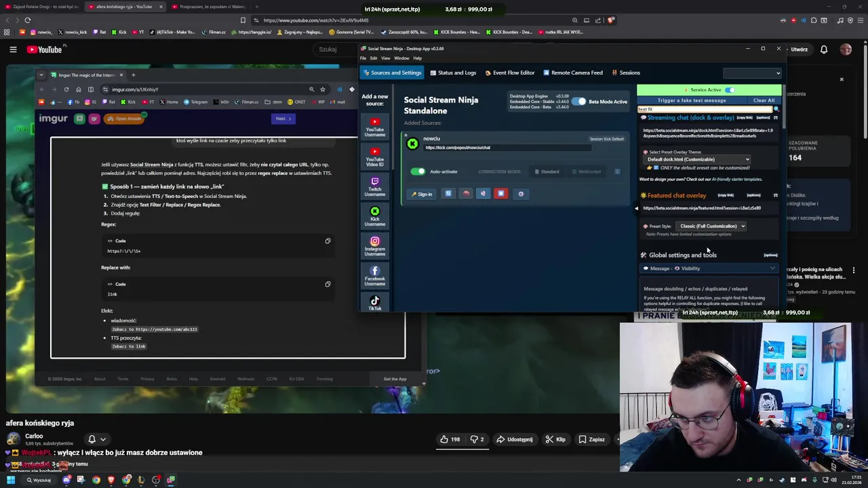Toggle Auto-activate for nowciu source
Screen dimensions: 868x488
[x=418, y=171]
